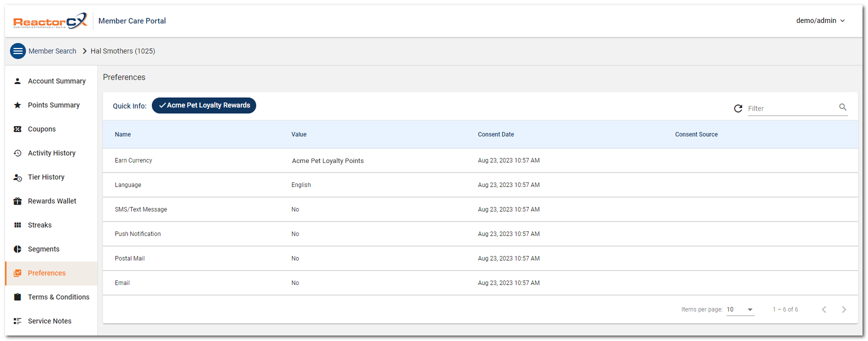Toggle the Acme Pet Loyalty Rewards chip
The height and width of the screenshot is (341, 868).
click(204, 105)
